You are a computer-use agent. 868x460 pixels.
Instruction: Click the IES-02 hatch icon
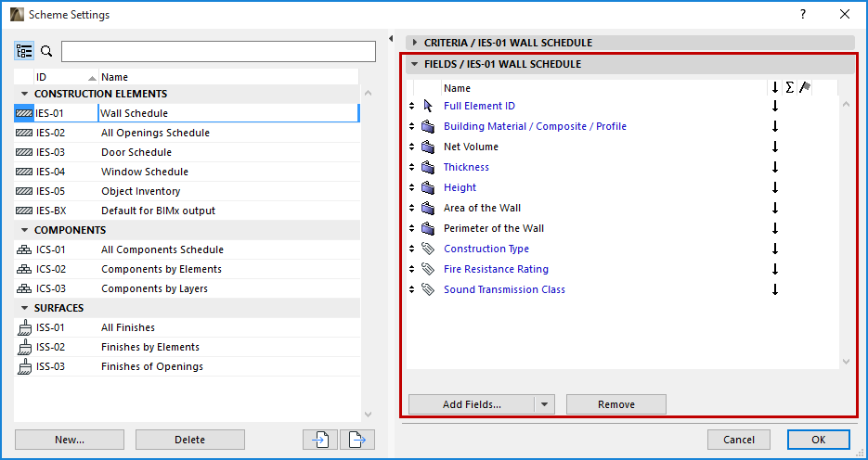point(24,133)
